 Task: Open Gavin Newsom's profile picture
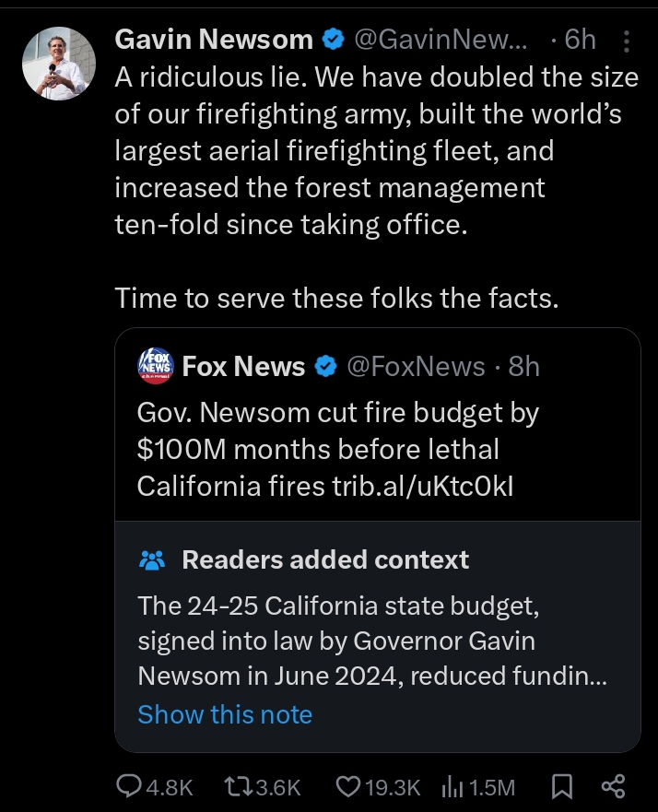click(58, 63)
